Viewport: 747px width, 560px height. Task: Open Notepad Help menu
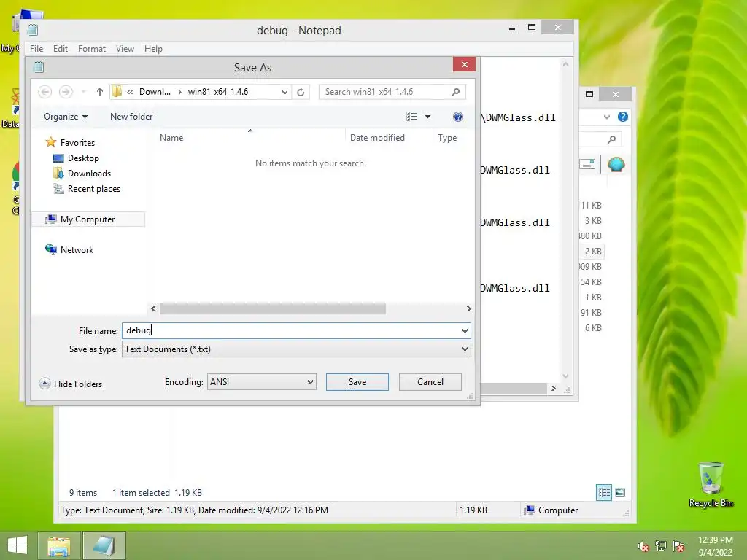pos(153,49)
